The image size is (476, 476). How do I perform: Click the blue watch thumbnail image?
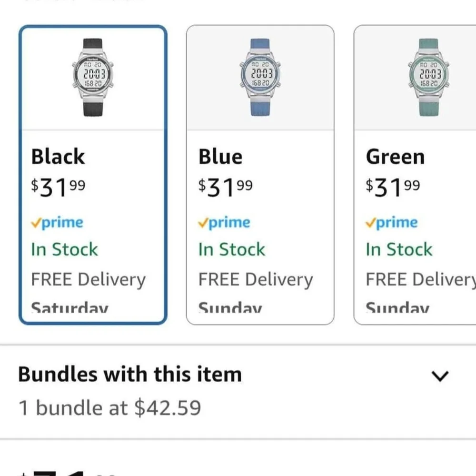pyautogui.click(x=260, y=77)
